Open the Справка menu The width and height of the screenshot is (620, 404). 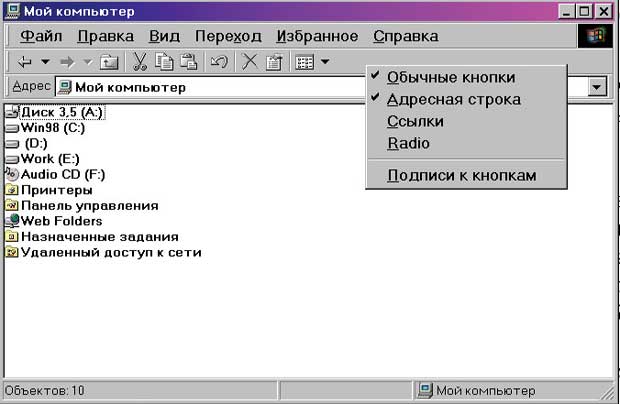(x=406, y=36)
